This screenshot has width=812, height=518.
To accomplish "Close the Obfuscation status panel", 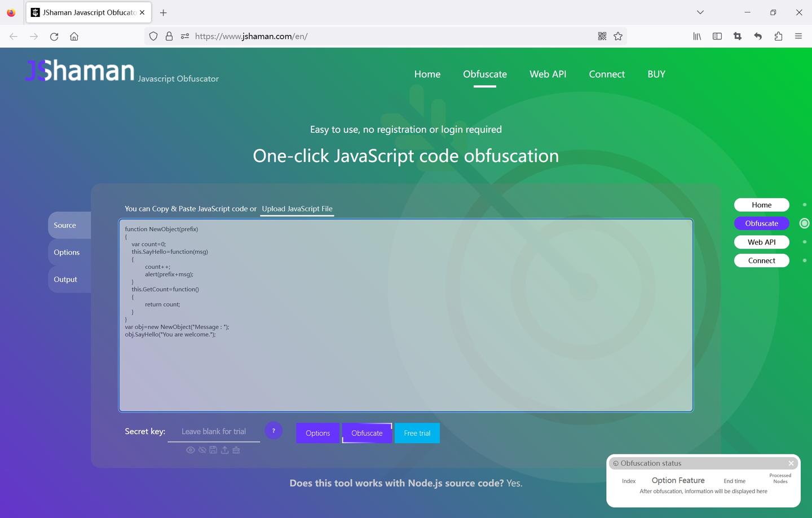I will pyautogui.click(x=791, y=463).
